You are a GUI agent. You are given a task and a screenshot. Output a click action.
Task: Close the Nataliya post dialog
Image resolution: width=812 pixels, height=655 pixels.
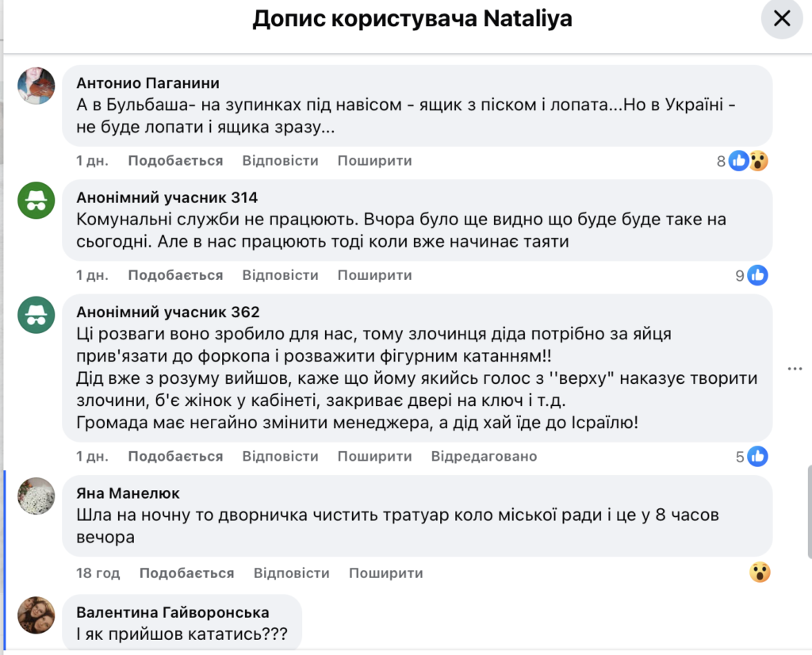tap(782, 18)
